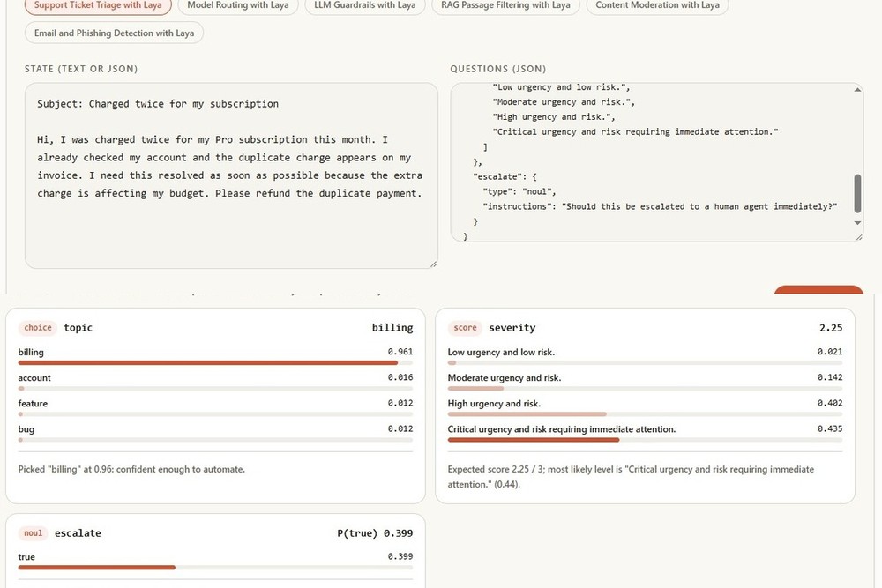Click the Questions textarea resize handle

[x=859, y=237]
